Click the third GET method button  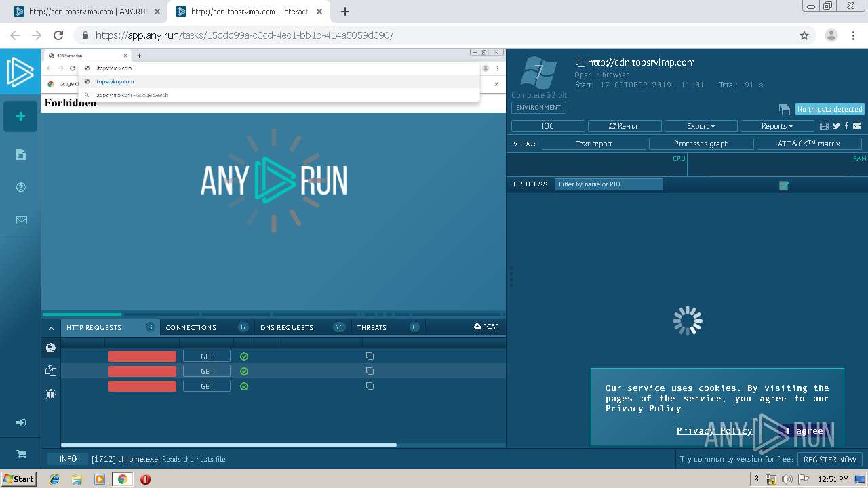click(x=207, y=386)
